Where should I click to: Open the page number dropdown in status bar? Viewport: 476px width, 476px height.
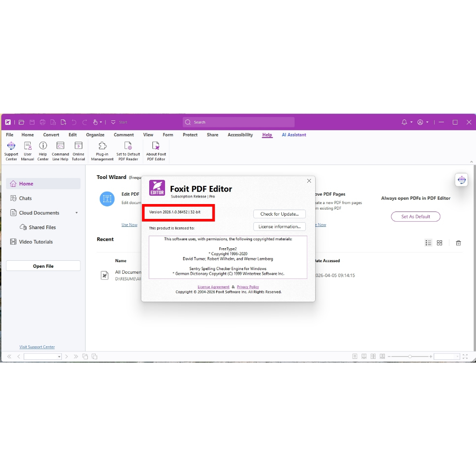(x=59, y=357)
